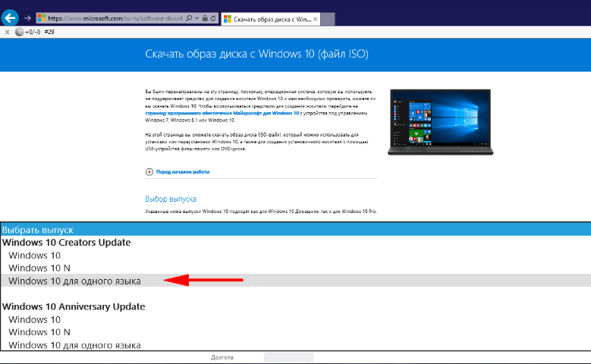This screenshot has height=364, width=591.
Task: Open the 'страницу программного обеспечения Майкрософт' link
Action: [222, 113]
